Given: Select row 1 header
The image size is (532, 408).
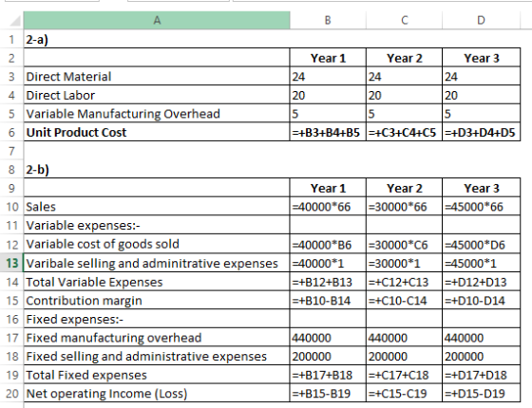Looking at the screenshot, I should coord(11,39).
